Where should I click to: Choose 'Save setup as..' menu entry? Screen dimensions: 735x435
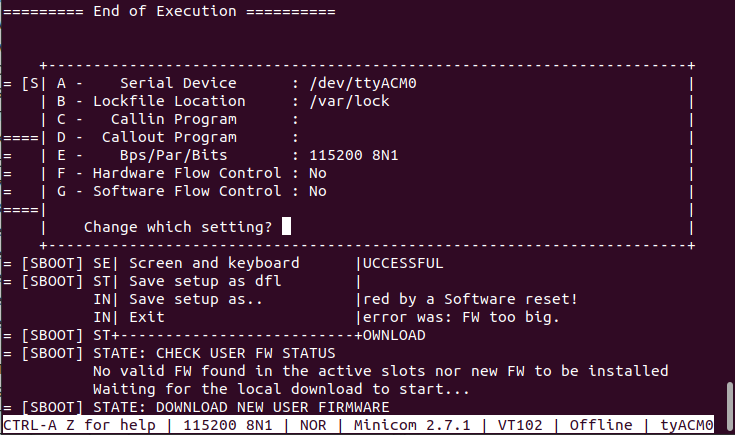196,299
